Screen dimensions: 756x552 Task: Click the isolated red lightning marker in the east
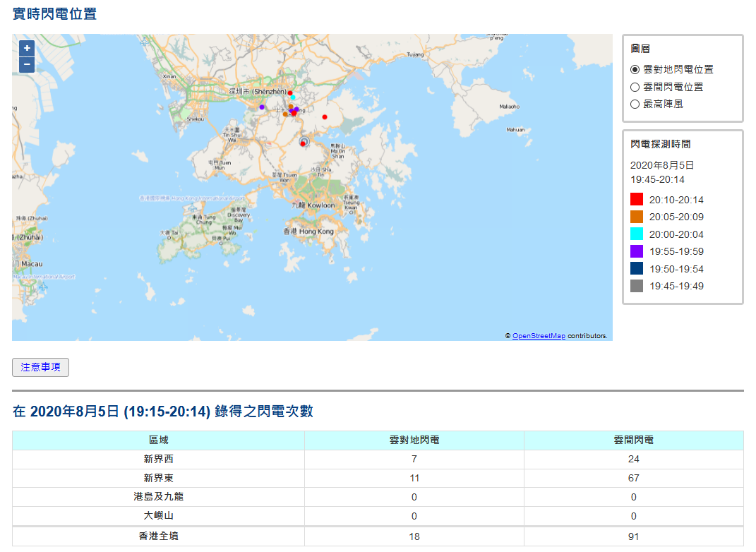[325, 116]
